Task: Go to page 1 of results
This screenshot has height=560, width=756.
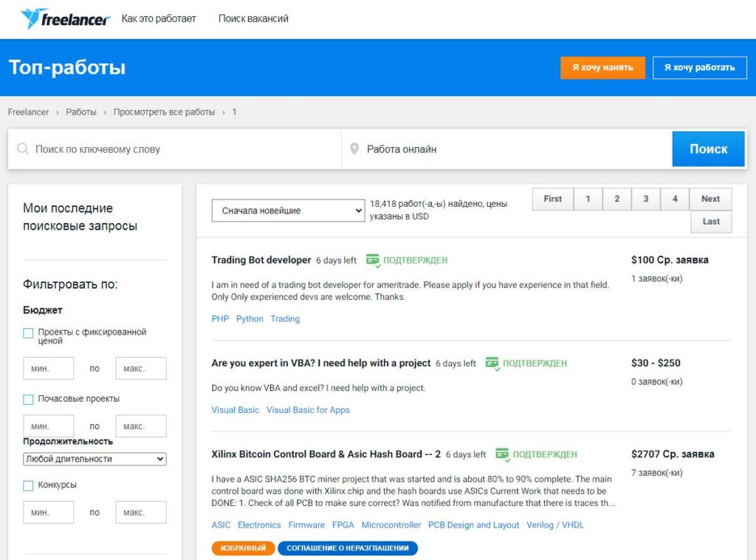Action: [x=588, y=199]
